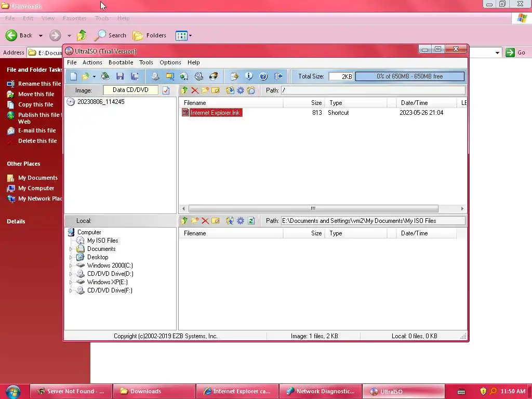Click the Rename icon in the Local toolbar
The image size is (532, 399).
[216, 221]
